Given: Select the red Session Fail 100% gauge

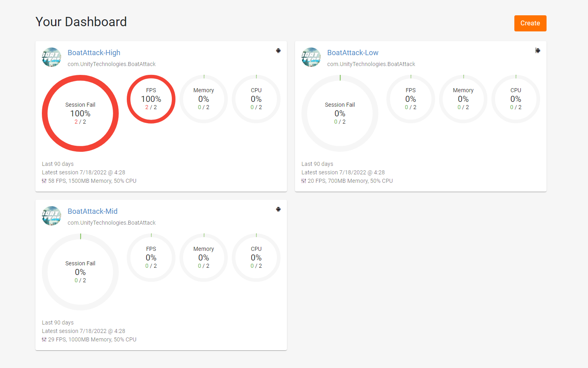Looking at the screenshot, I should [x=80, y=113].
